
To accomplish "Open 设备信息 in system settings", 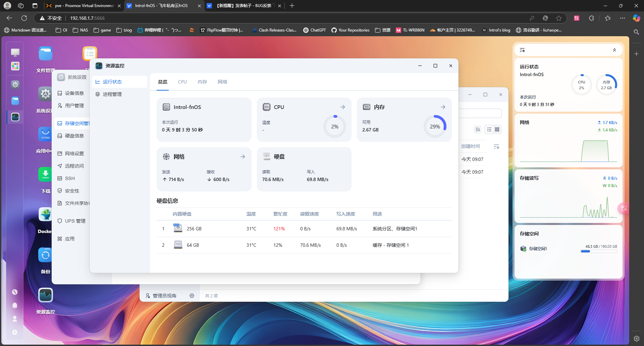I will [x=72, y=93].
